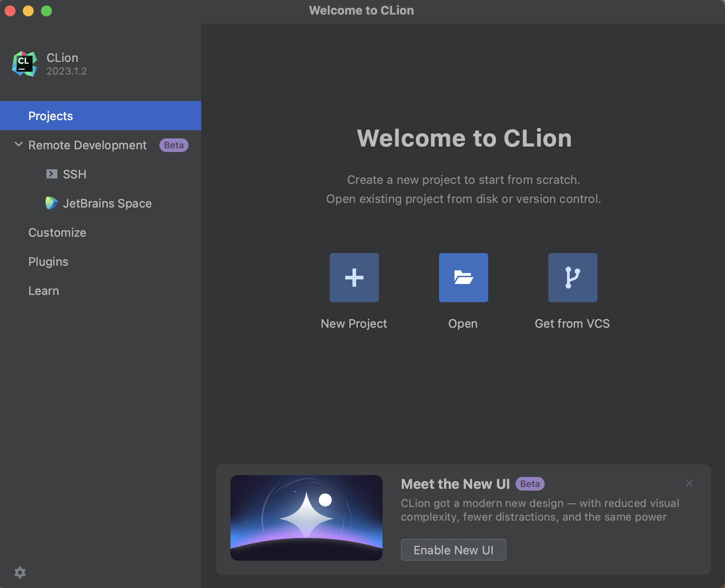The width and height of the screenshot is (725, 588).
Task: Click the New Project plus icon
Action: tap(354, 278)
